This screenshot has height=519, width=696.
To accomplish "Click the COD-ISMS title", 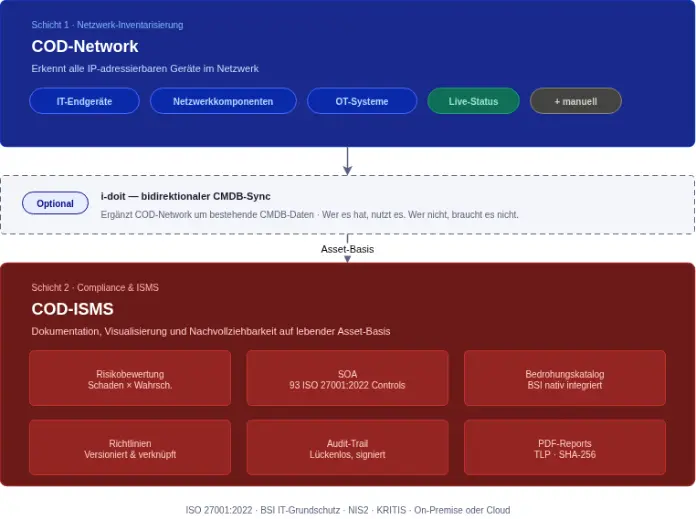I will 72,309.
